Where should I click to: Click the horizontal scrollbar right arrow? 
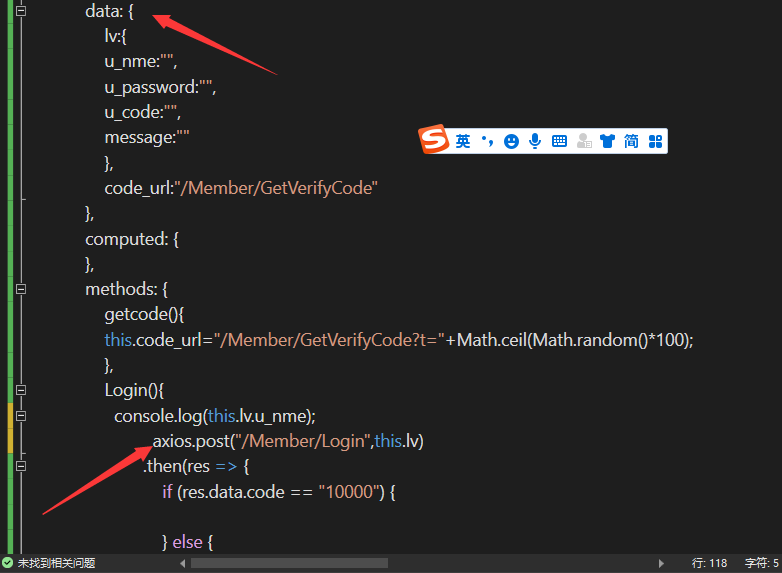pyautogui.click(x=660, y=564)
